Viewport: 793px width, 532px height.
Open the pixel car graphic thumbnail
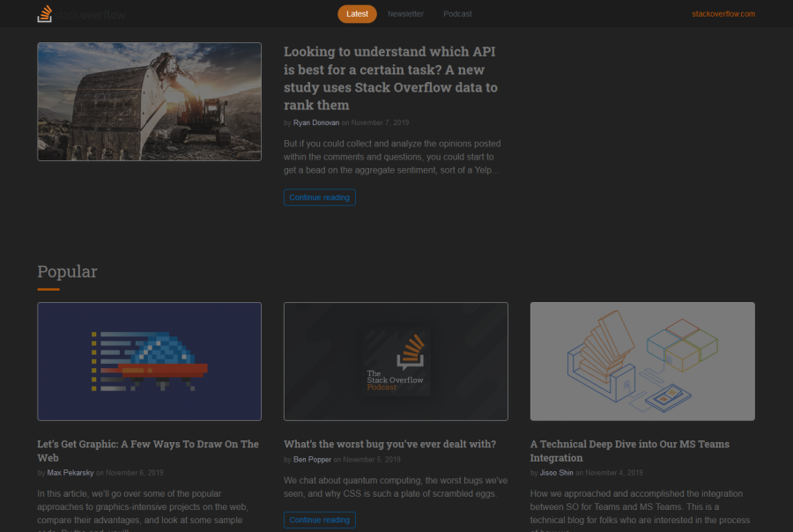point(149,362)
